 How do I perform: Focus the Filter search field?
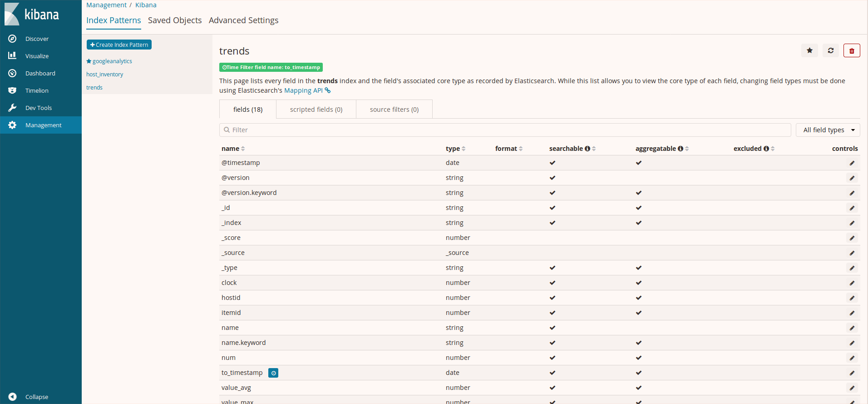click(505, 130)
